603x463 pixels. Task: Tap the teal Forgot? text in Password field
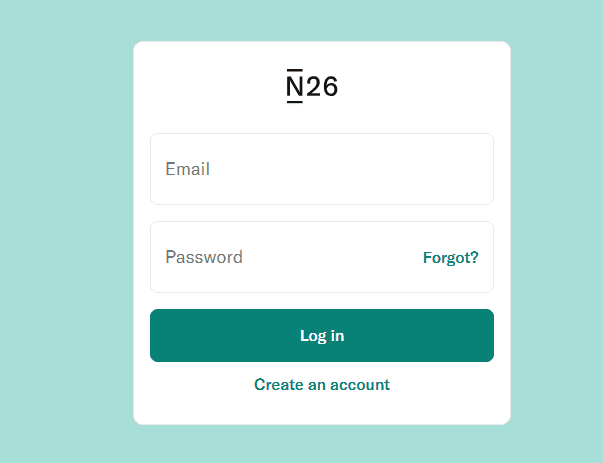point(450,258)
